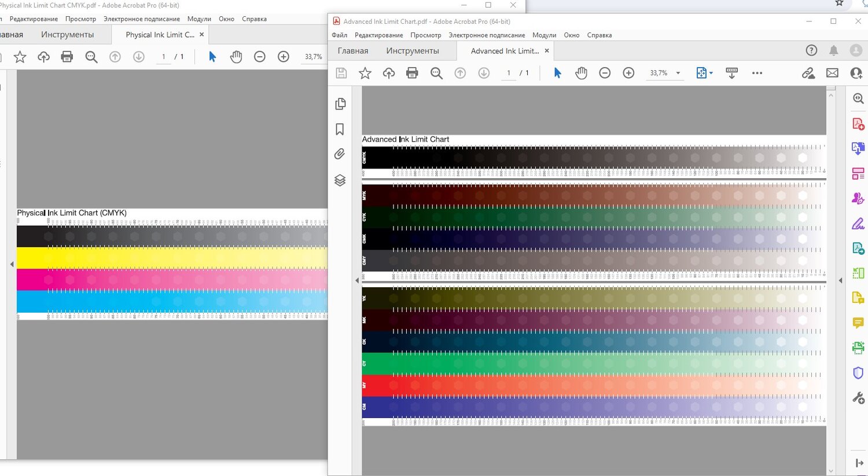Send file by email envelope icon

click(x=832, y=73)
